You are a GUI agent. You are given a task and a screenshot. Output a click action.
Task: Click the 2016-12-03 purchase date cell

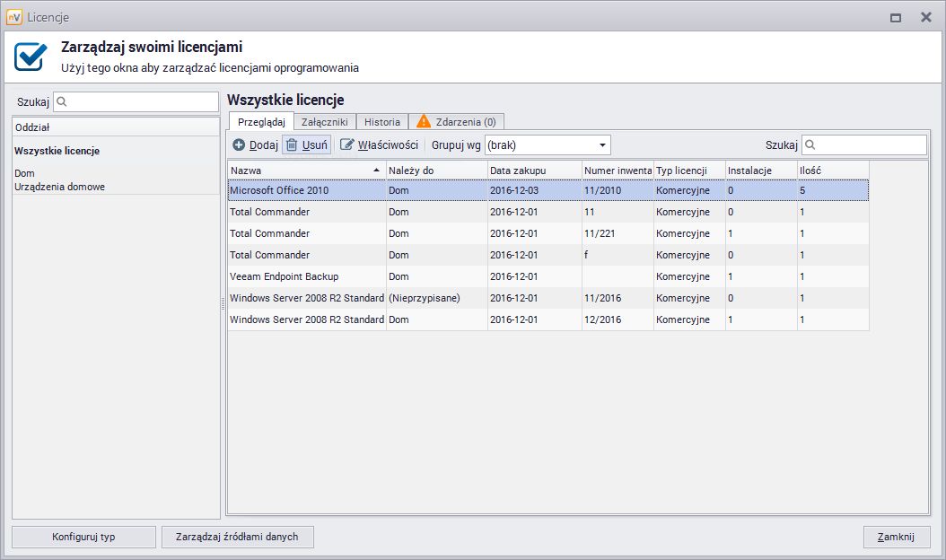pos(535,190)
